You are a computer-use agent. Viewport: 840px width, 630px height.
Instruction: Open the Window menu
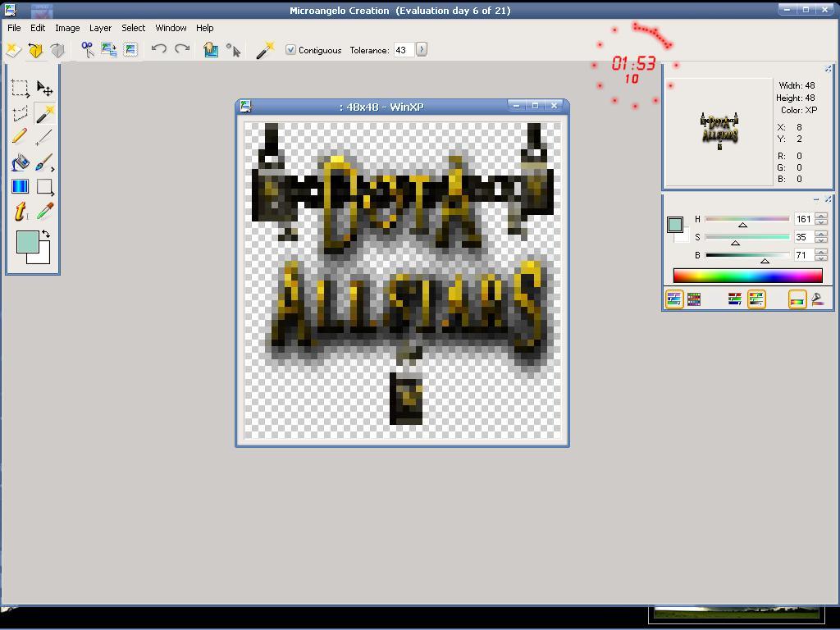pos(171,28)
